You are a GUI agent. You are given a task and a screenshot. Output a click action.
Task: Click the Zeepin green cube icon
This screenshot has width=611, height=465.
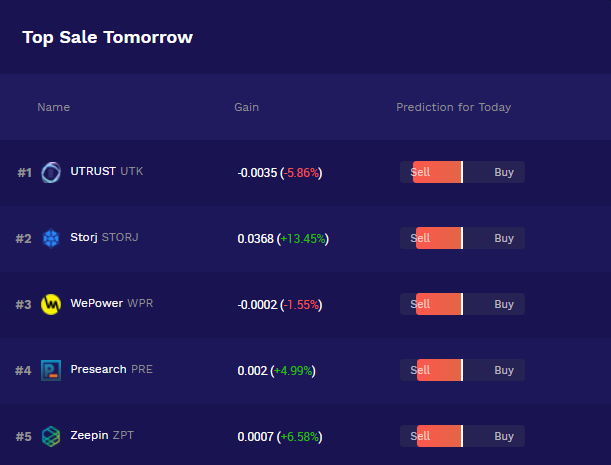click(51, 436)
